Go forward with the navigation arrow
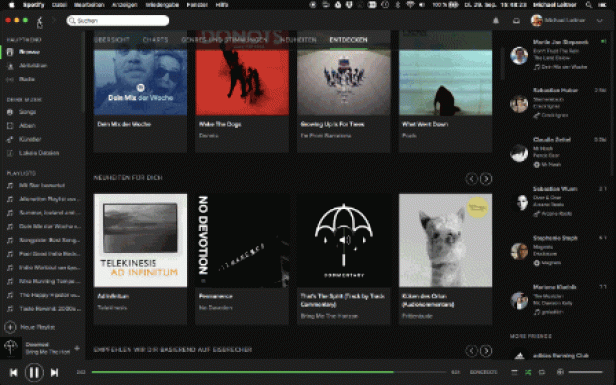The height and width of the screenshot is (385, 616). pyautogui.click(x=54, y=20)
